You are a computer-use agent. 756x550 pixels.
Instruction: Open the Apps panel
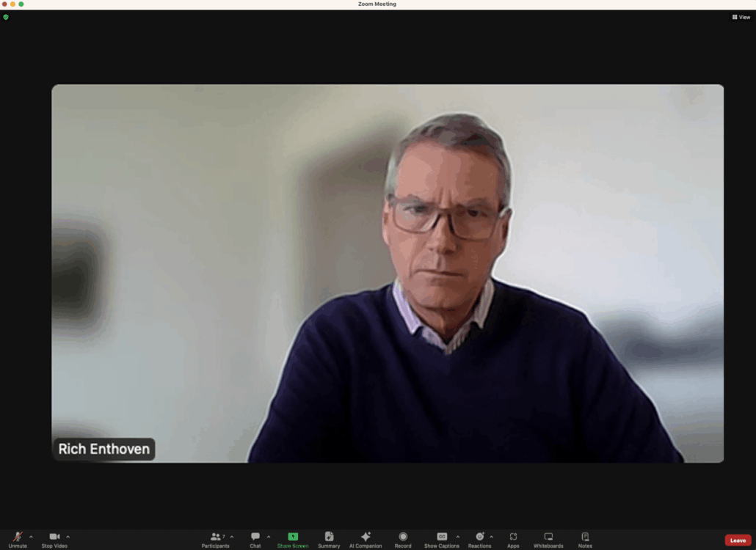[513, 538]
